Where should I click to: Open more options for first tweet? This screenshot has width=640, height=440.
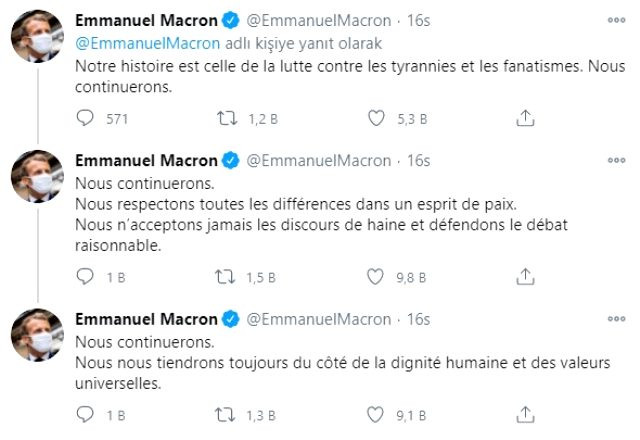point(615,20)
